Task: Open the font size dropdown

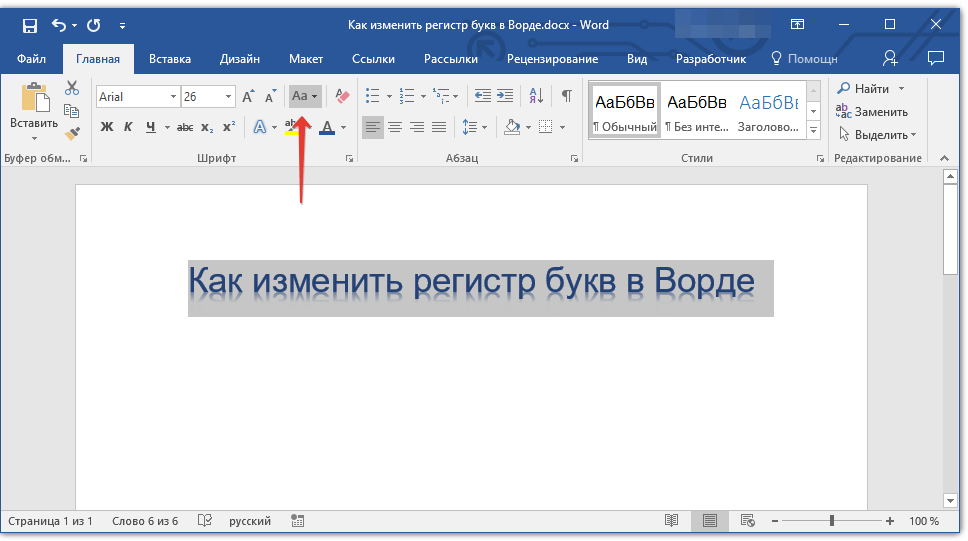Action: [x=229, y=97]
